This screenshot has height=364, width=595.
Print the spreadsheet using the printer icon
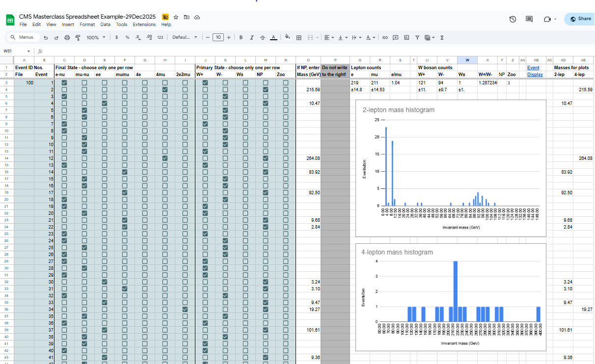tap(67, 37)
